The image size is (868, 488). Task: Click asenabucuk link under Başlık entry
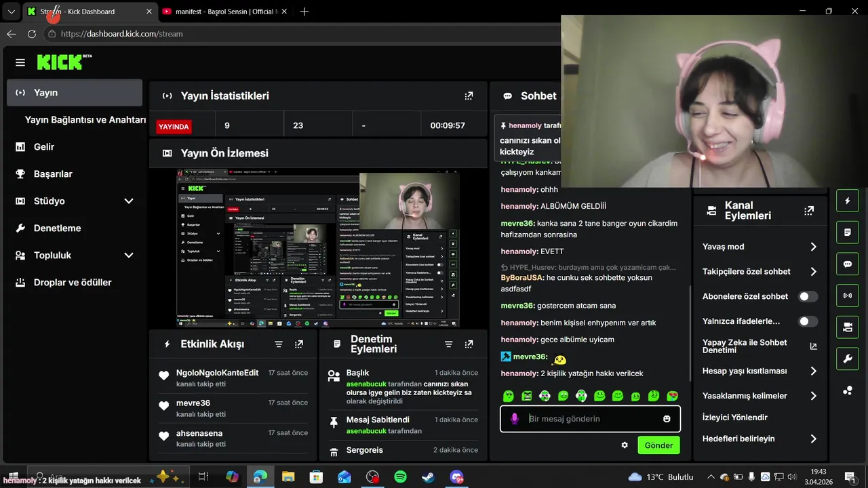pos(366,384)
